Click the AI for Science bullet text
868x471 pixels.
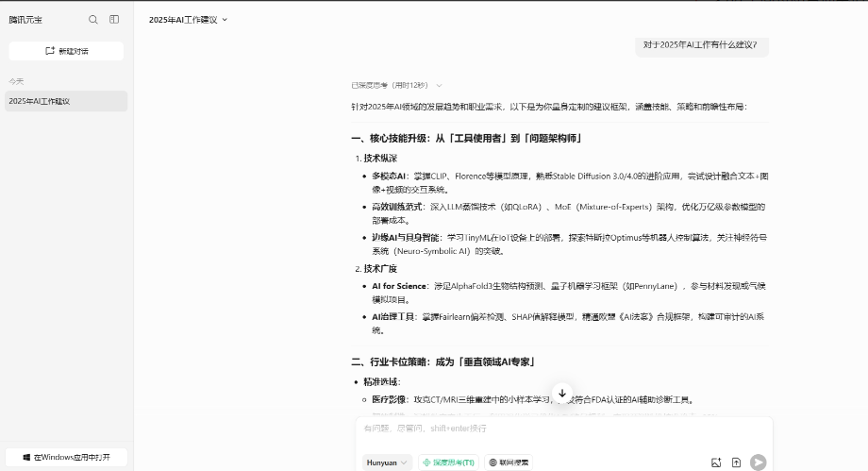569,293
